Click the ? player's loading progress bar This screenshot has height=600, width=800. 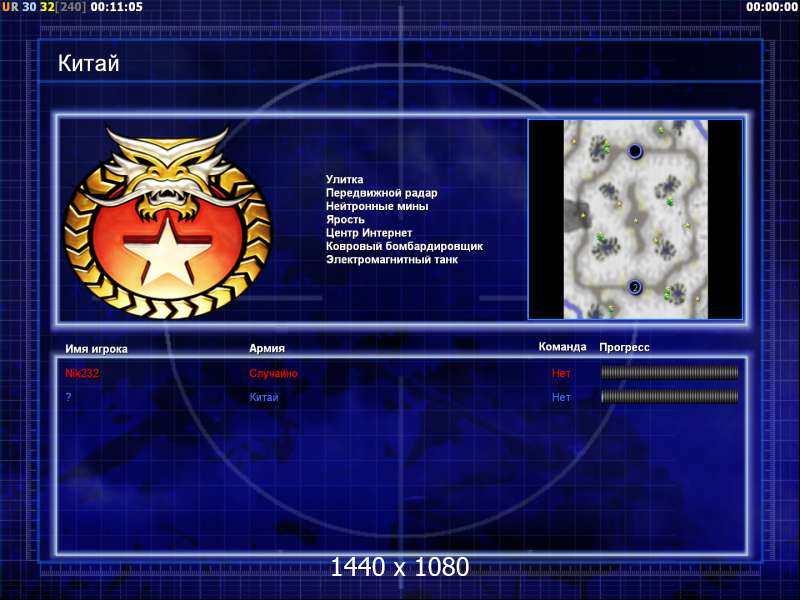click(x=669, y=396)
